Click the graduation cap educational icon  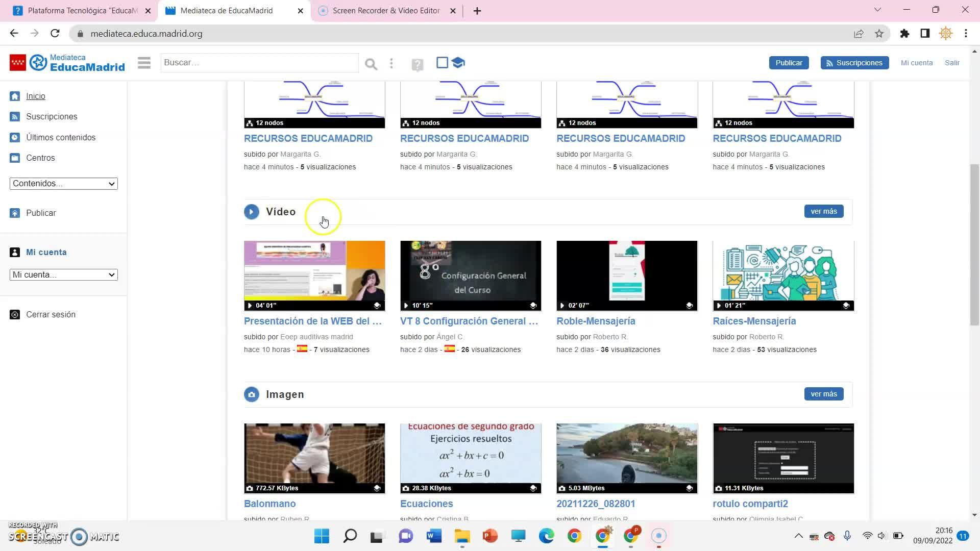458,63
